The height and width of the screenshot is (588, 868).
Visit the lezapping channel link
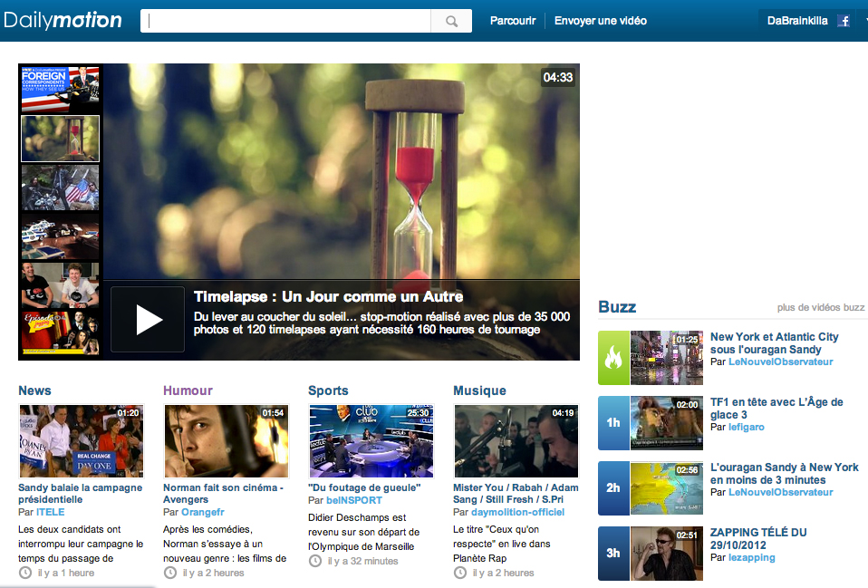tap(751, 557)
